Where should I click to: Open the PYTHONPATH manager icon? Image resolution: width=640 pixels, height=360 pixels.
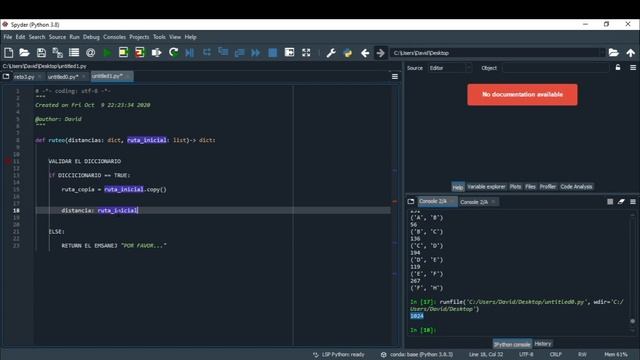[x=348, y=53]
